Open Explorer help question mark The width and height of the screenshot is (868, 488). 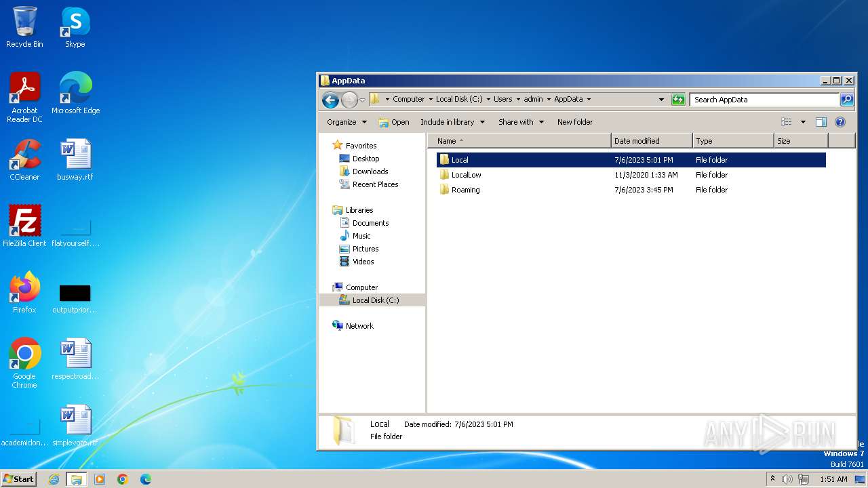point(840,122)
